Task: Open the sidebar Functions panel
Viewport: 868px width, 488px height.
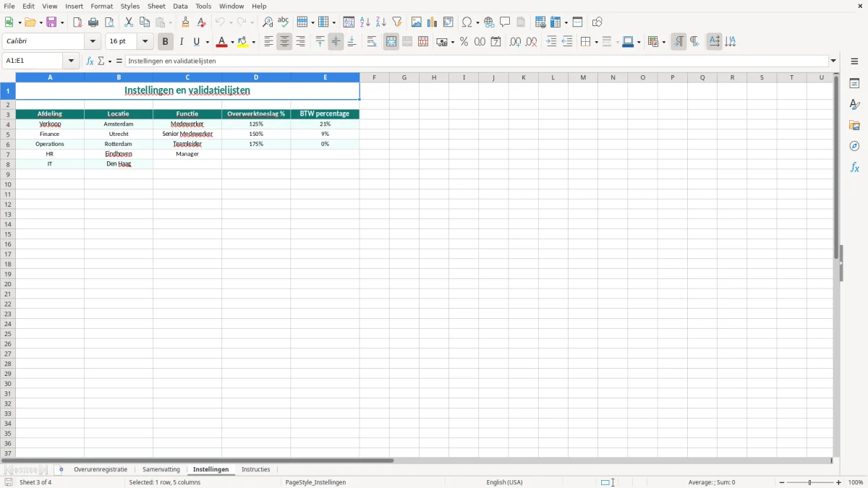Action: [x=854, y=168]
